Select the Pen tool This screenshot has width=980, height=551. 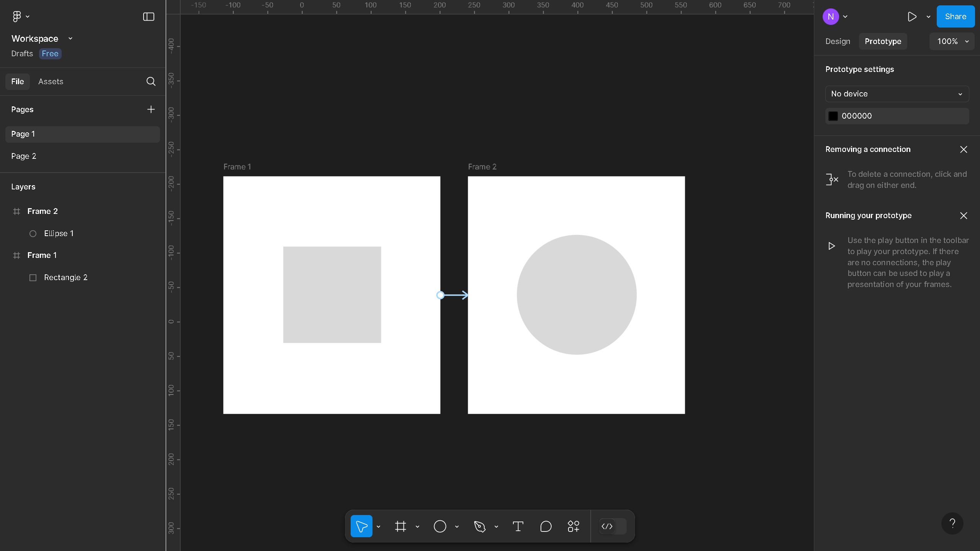tap(480, 526)
